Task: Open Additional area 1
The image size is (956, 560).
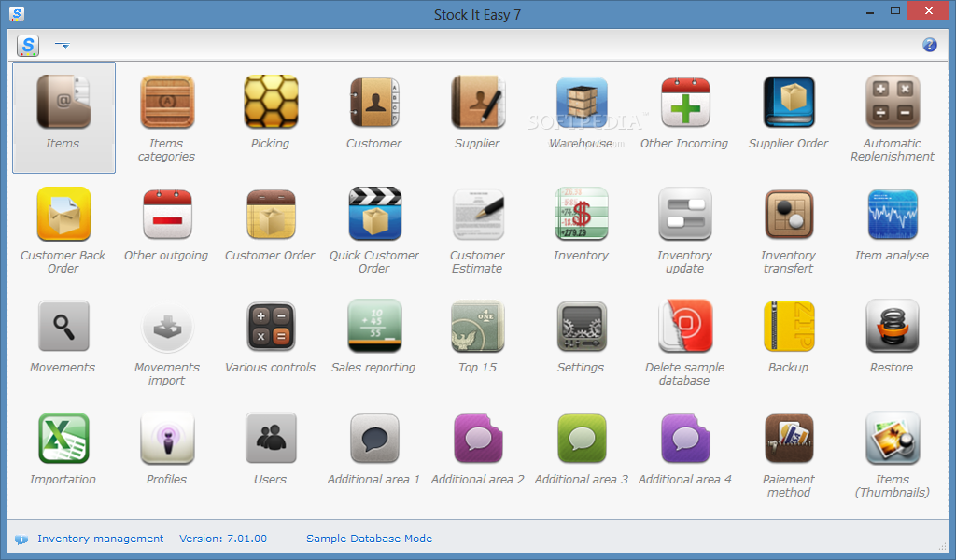Action: coord(374,438)
